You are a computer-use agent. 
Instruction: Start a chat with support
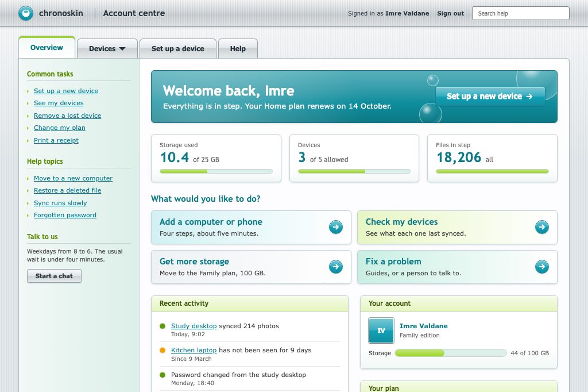pyautogui.click(x=54, y=276)
